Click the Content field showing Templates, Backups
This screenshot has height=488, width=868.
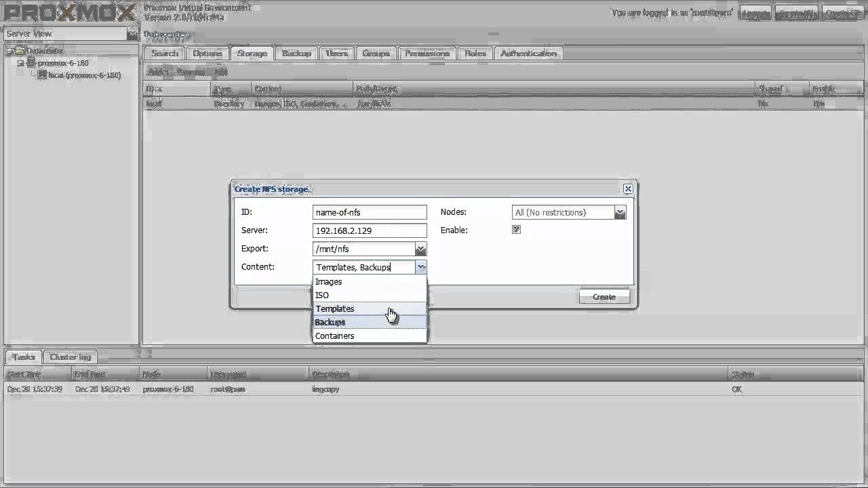(x=364, y=267)
